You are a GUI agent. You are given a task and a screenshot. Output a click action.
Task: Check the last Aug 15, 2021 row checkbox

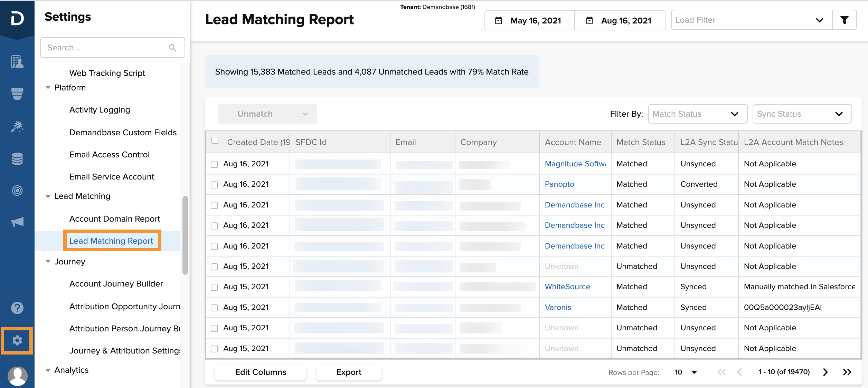tap(214, 349)
